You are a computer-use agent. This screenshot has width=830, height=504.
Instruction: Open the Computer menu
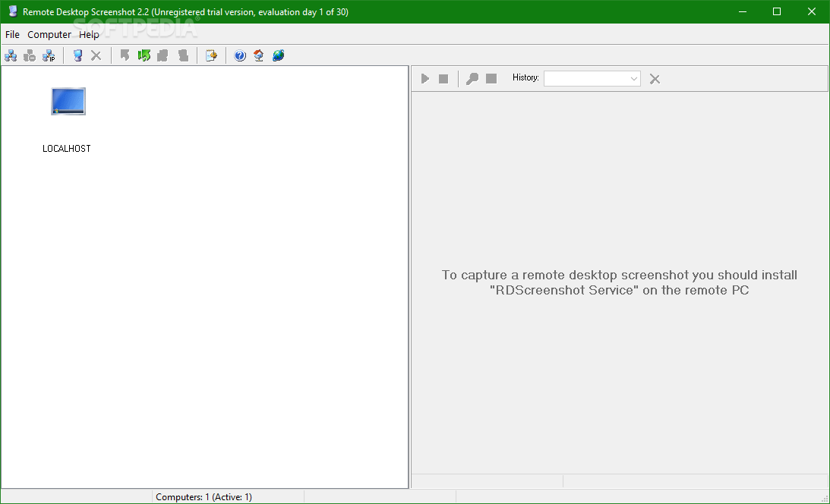tap(49, 34)
